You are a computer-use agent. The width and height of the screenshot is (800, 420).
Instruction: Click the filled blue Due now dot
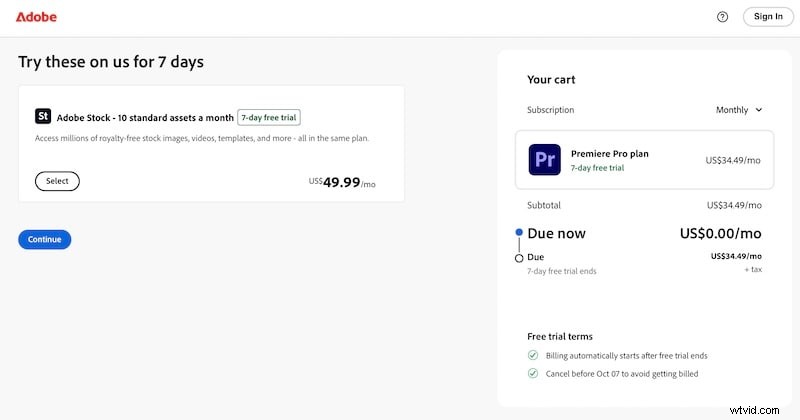click(x=519, y=233)
